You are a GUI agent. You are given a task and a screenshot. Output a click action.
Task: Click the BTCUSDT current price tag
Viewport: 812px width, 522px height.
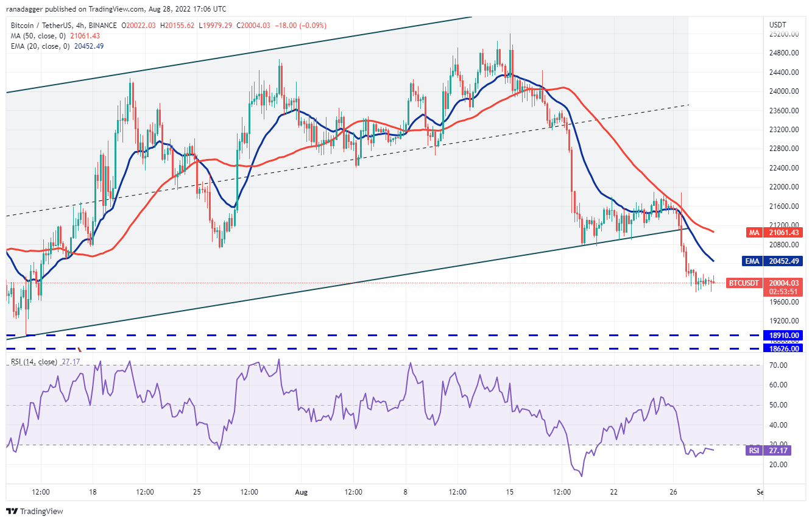pos(782,283)
